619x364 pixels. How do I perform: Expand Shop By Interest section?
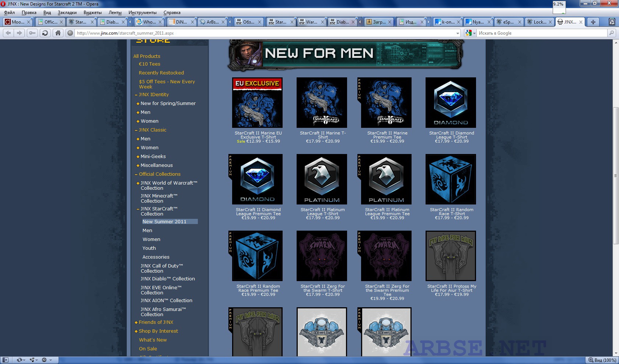[136, 331]
